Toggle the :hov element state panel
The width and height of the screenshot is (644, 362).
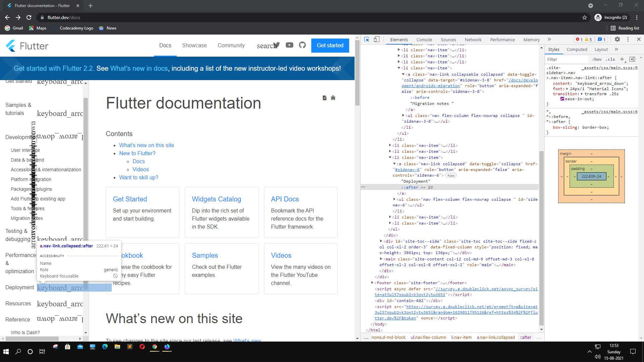[x=597, y=59]
